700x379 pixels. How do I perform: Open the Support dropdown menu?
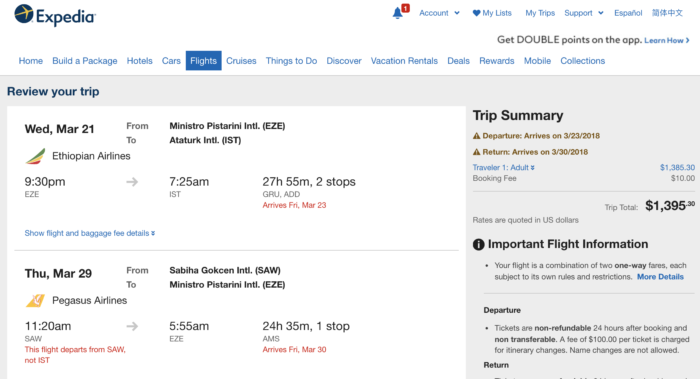tap(584, 13)
